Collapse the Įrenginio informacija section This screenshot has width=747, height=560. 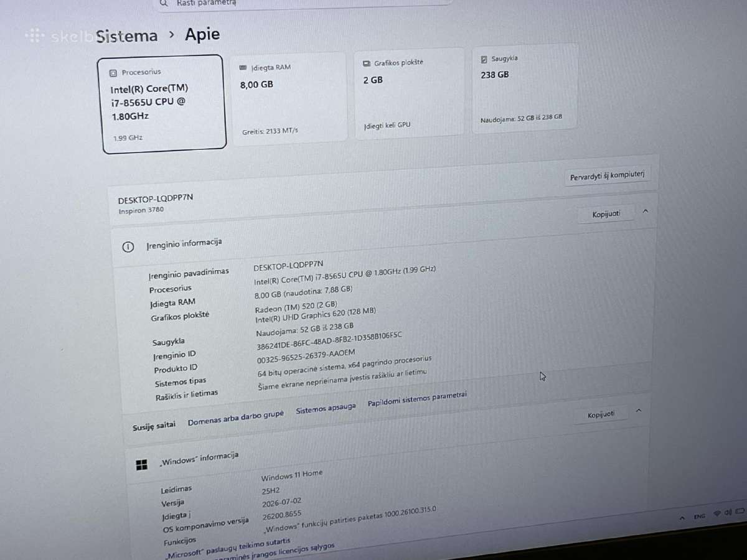[645, 212]
